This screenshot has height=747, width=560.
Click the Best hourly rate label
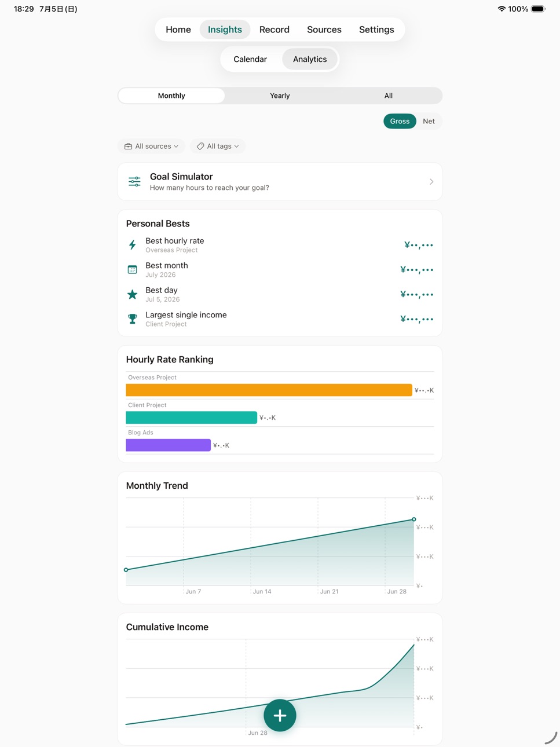174,241
